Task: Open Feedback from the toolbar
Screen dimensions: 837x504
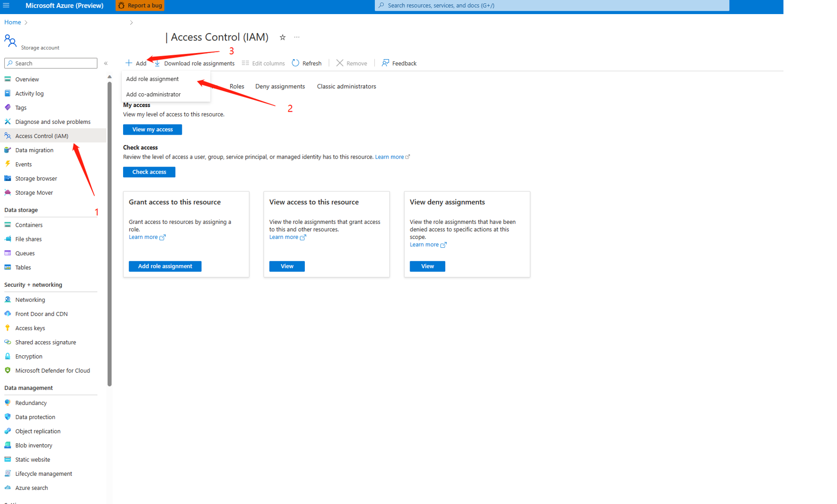Action: click(x=399, y=63)
